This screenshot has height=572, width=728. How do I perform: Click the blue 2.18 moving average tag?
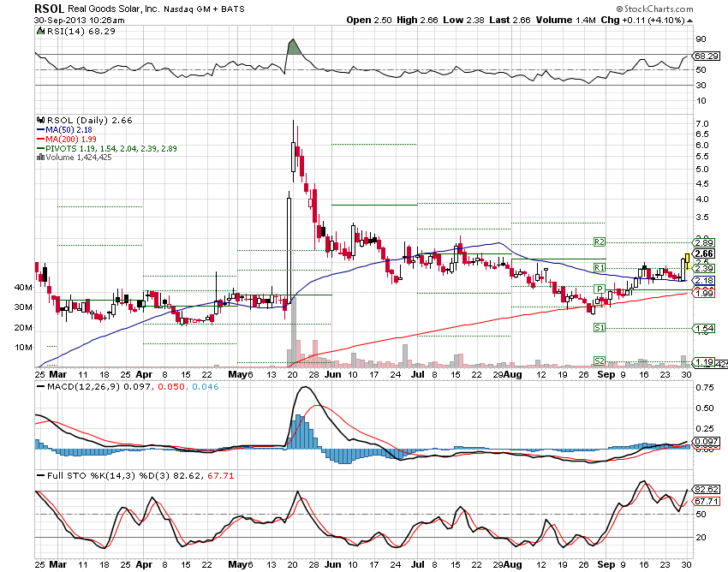coord(704,280)
